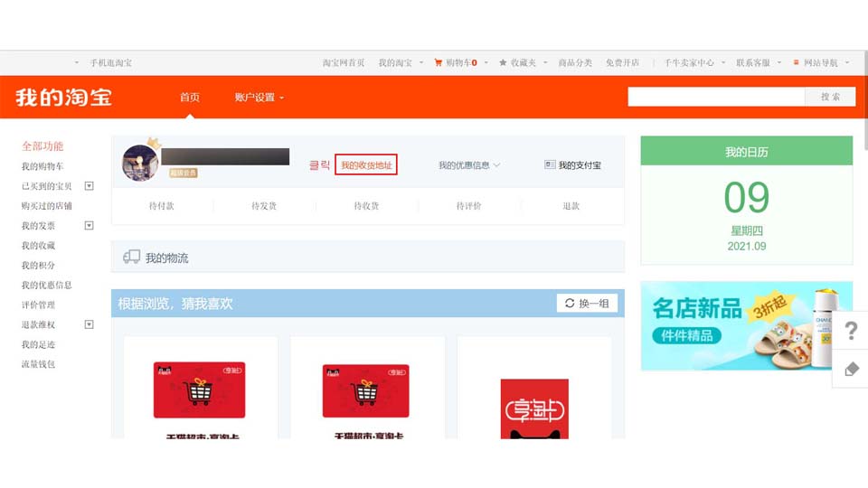The width and height of the screenshot is (868, 488).
Task: Select the 待发货 order tab
Action: [x=264, y=206]
